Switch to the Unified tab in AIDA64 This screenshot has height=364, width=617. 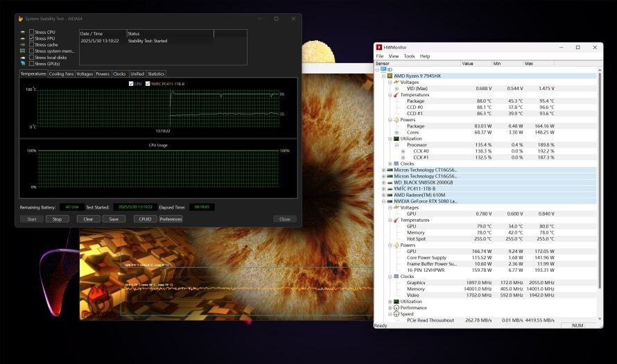click(x=137, y=73)
